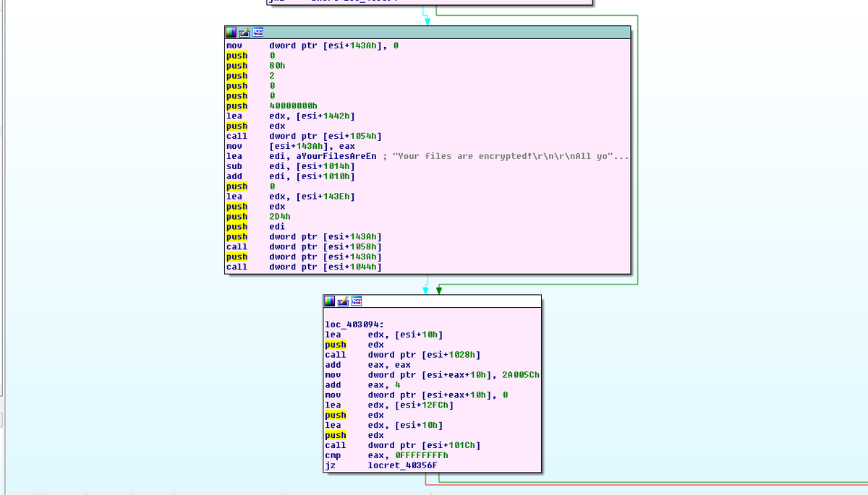Click the pencil edit icon on the loc_403094 block
This screenshot has width=868, height=495.
click(342, 301)
